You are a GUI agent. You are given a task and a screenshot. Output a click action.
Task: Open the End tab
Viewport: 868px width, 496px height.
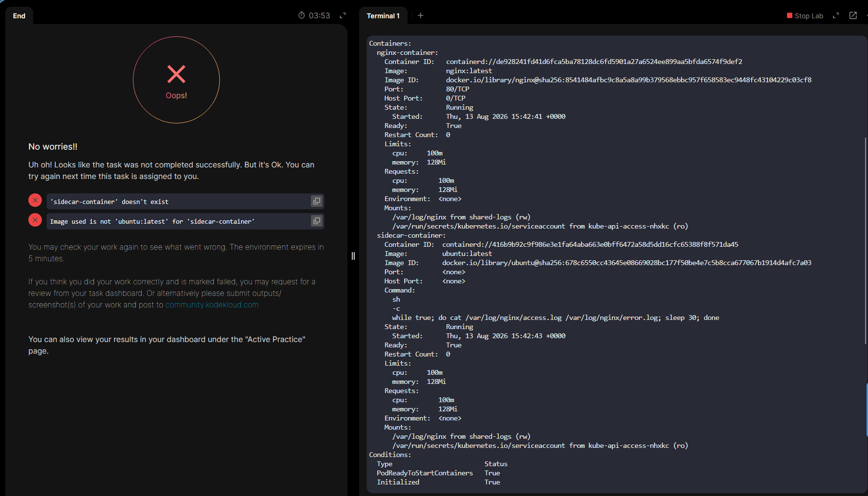(x=19, y=16)
